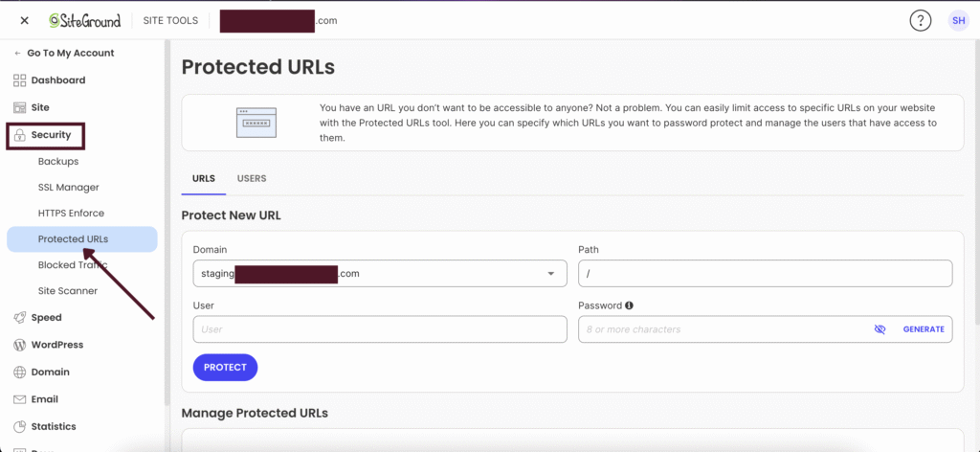Open the Speed section in sidebar
This screenshot has height=452, width=980.
click(x=46, y=318)
